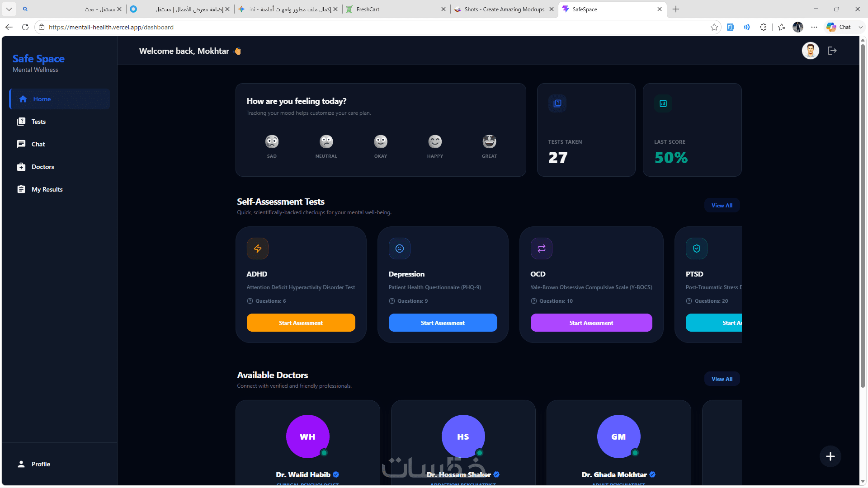Click the OCD repeat arrows icon
The width and height of the screenshot is (868, 488).
542,249
